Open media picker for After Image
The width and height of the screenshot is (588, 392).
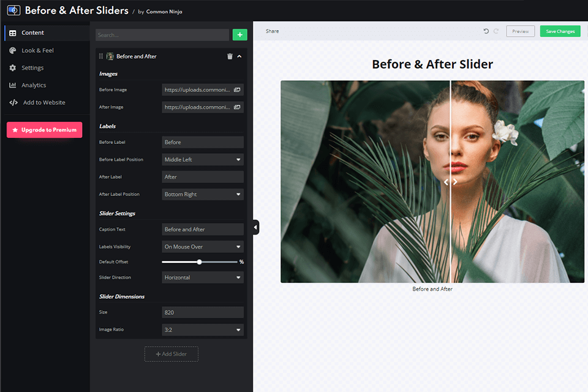pos(237,107)
